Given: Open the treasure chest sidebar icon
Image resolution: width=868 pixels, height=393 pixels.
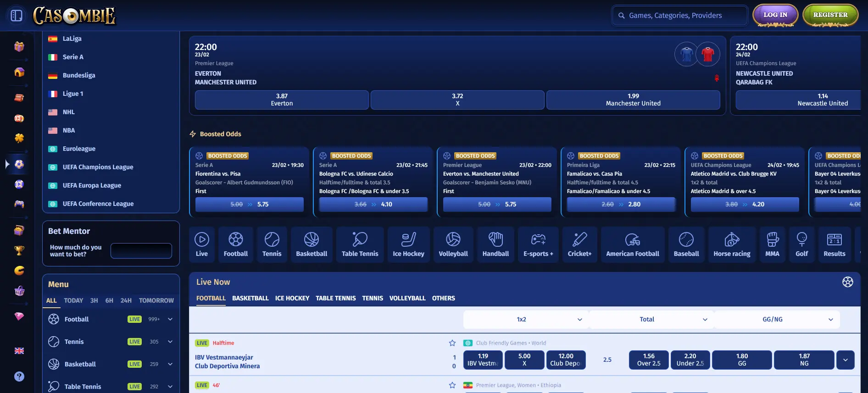Looking at the screenshot, I should tap(19, 230).
